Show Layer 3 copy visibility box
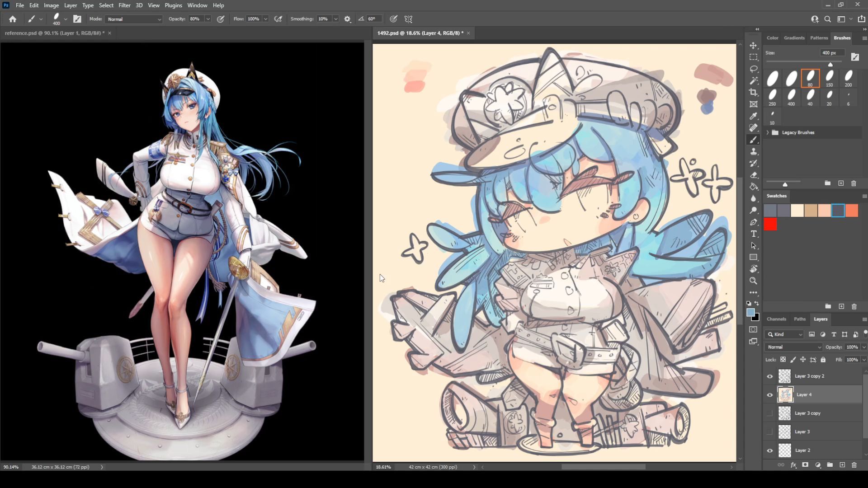The width and height of the screenshot is (868, 488). tap(770, 413)
